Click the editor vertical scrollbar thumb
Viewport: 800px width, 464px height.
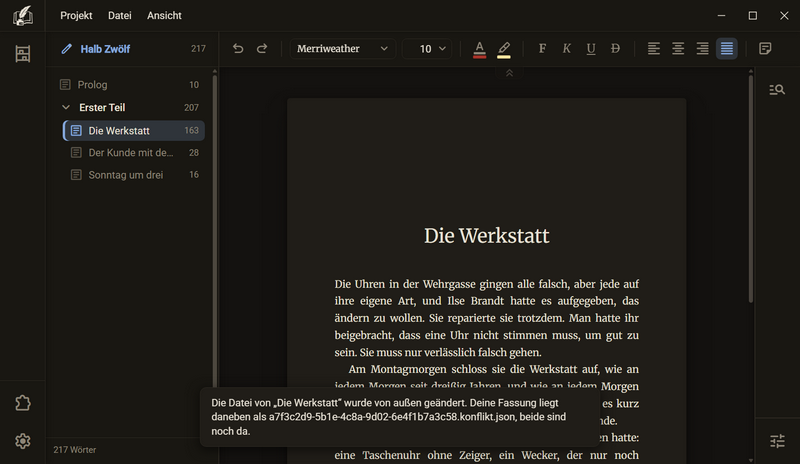[x=751, y=189]
